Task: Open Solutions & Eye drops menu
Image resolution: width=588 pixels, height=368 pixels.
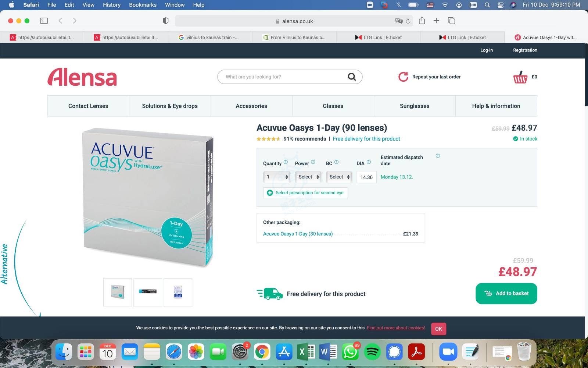Action: (170, 106)
